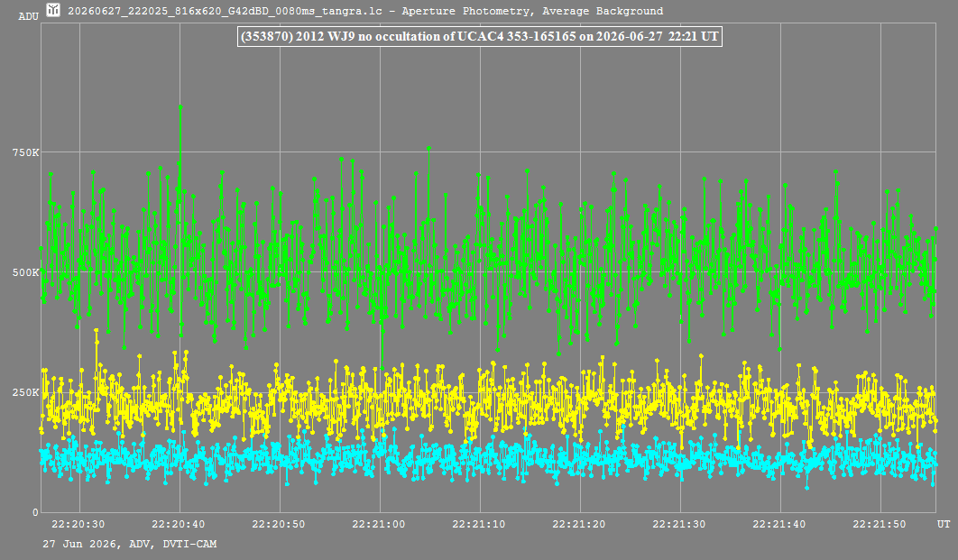
Task: Click the 500K y-axis tick label
Action: (x=25, y=272)
